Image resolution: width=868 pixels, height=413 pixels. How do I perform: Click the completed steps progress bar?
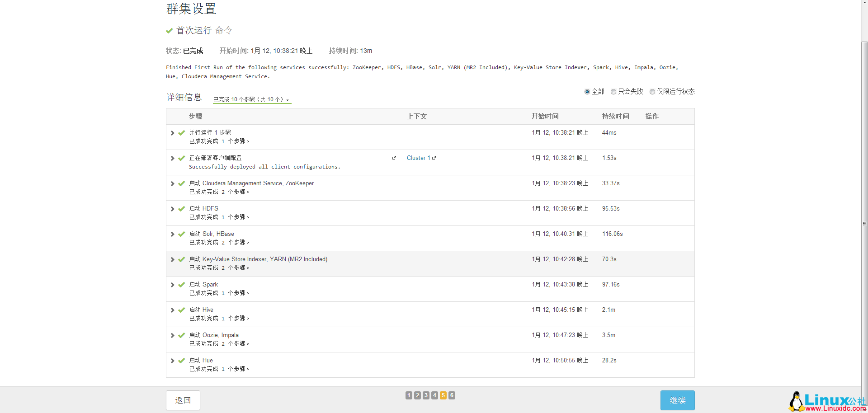click(252, 103)
